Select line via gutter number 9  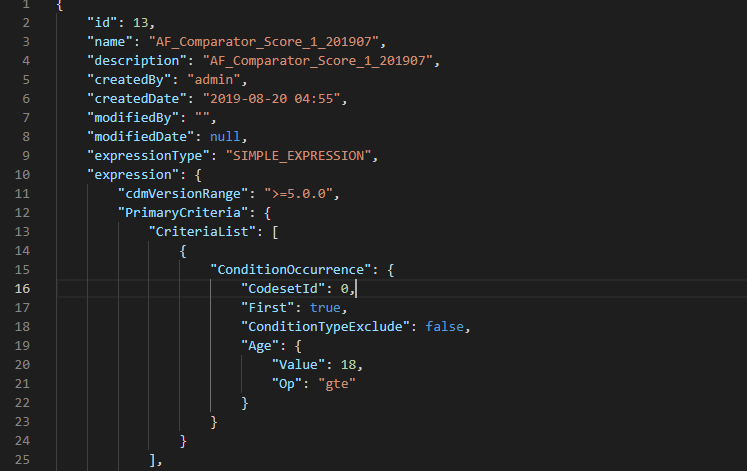(26, 156)
